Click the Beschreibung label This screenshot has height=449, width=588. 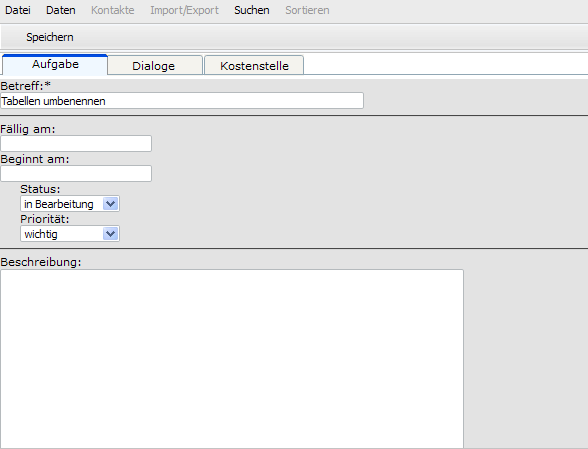41,262
